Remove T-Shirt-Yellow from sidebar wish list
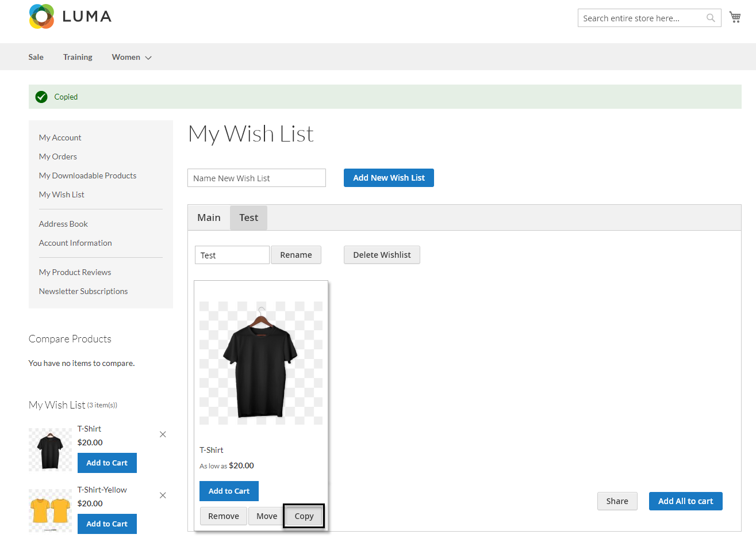 (163, 495)
